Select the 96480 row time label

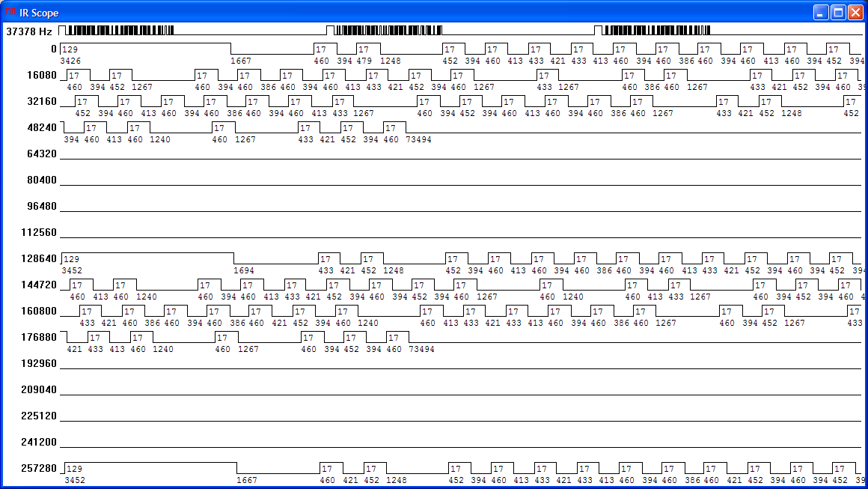click(x=42, y=206)
